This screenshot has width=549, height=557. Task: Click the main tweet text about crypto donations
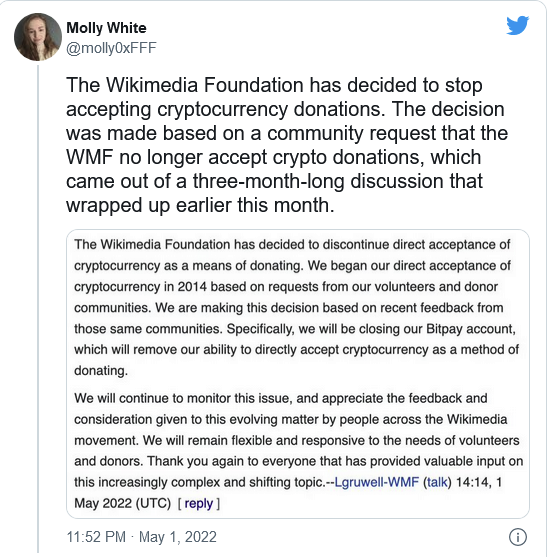[x=286, y=145]
